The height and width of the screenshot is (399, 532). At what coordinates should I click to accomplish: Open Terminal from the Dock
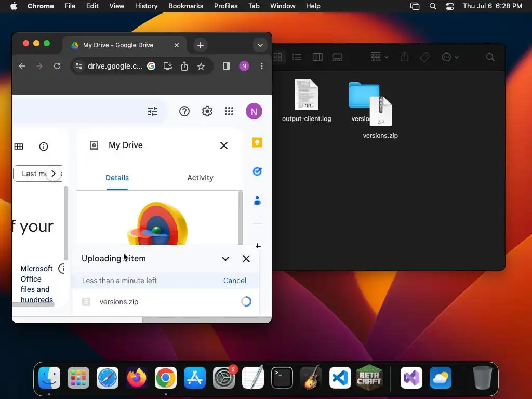[x=282, y=378]
